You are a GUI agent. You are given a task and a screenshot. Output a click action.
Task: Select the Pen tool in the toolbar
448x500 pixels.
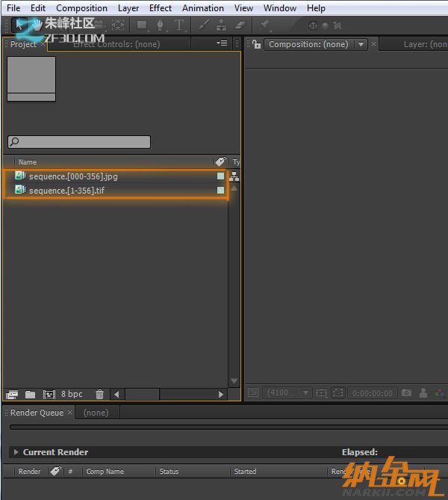pos(160,25)
